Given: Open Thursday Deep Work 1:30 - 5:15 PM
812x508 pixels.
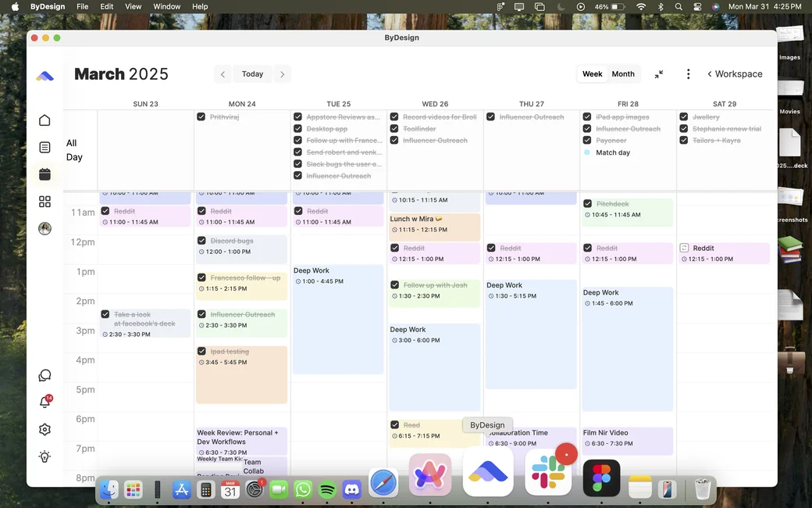Looking at the screenshot, I should [x=531, y=334].
